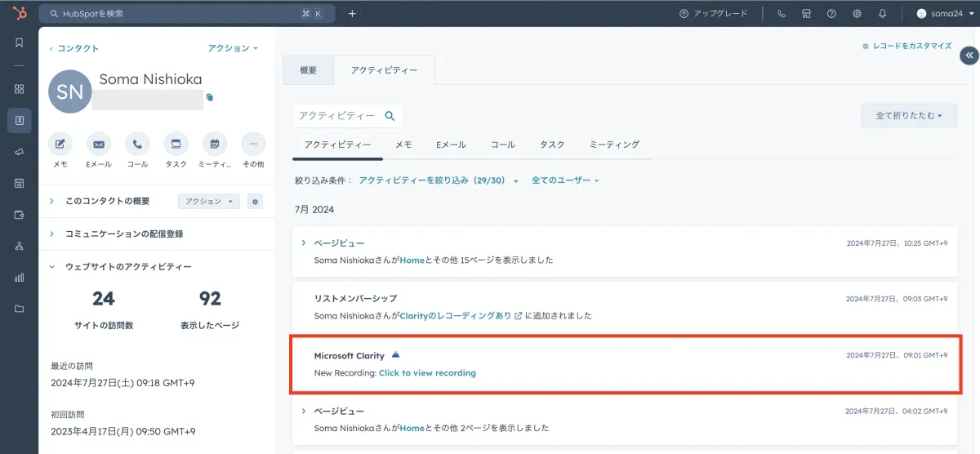Open the bookmarks icon in left sidebar
Image resolution: width=980 pixels, height=454 pixels.
click(19, 42)
